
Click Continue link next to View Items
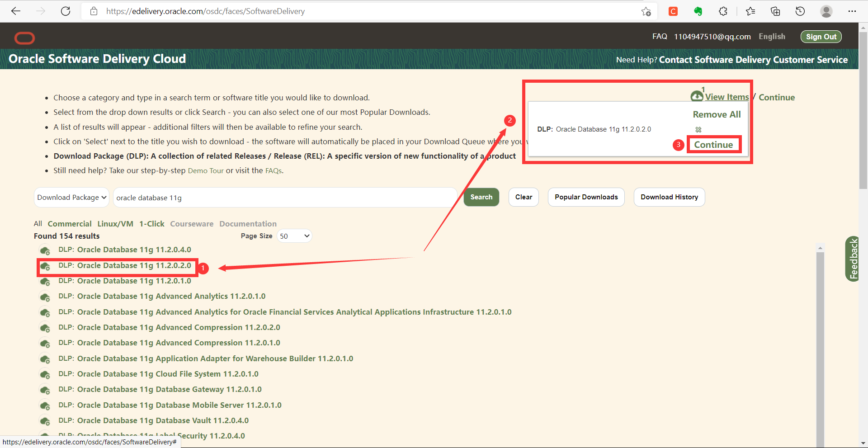776,97
